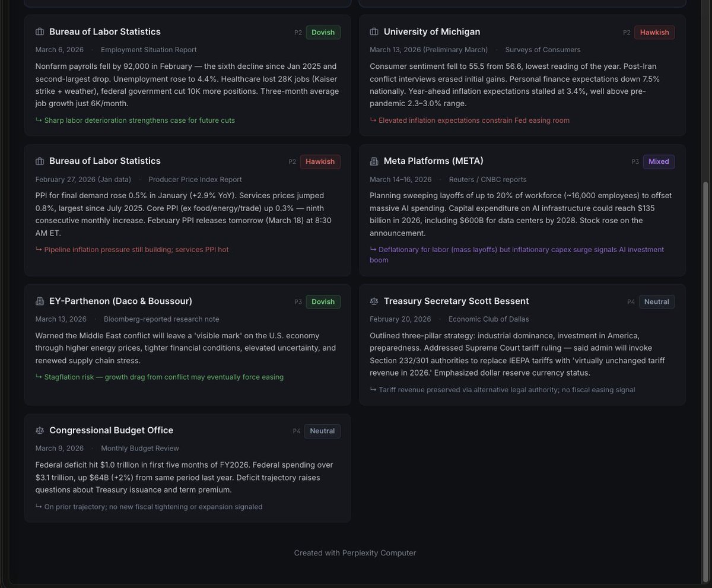The width and height of the screenshot is (712, 588).
Task: Click the Sharp labor deterioration takeaway line
Action: [135, 120]
